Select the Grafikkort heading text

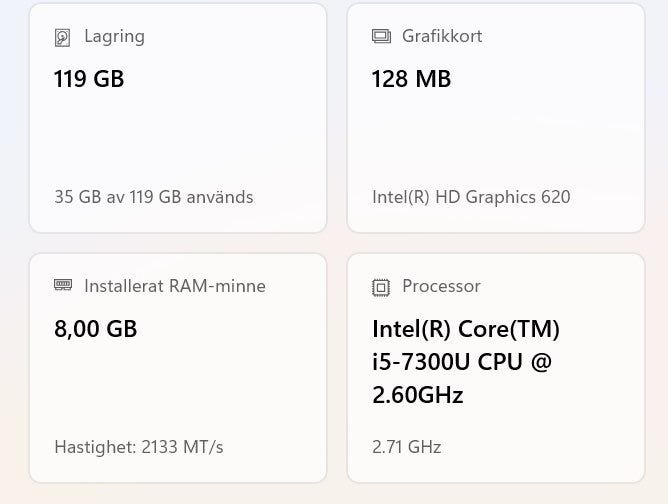point(442,36)
